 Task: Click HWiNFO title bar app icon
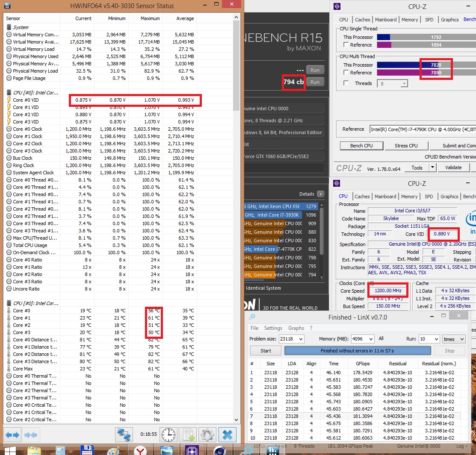point(7,6)
